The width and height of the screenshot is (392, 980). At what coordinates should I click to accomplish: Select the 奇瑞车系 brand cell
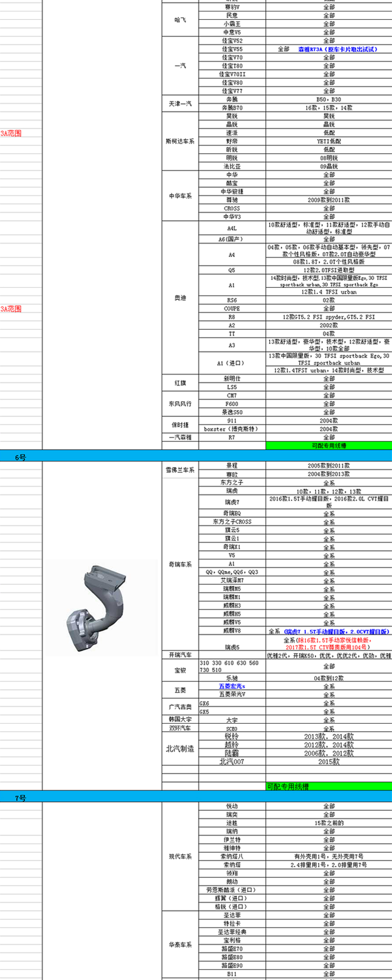click(x=181, y=564)
